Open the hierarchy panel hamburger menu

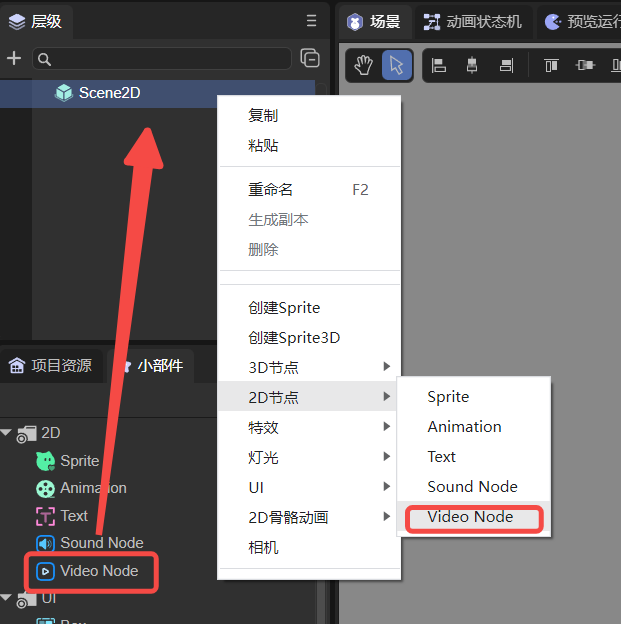[311, 20]
